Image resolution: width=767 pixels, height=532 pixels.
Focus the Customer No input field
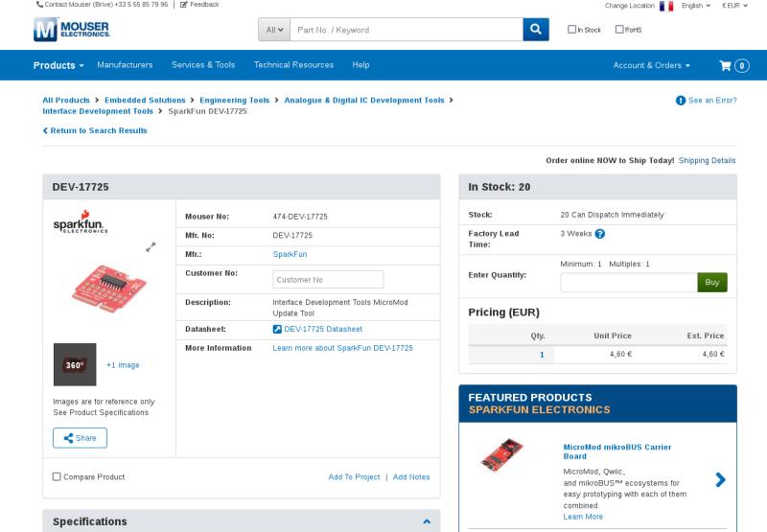(328, 280)
